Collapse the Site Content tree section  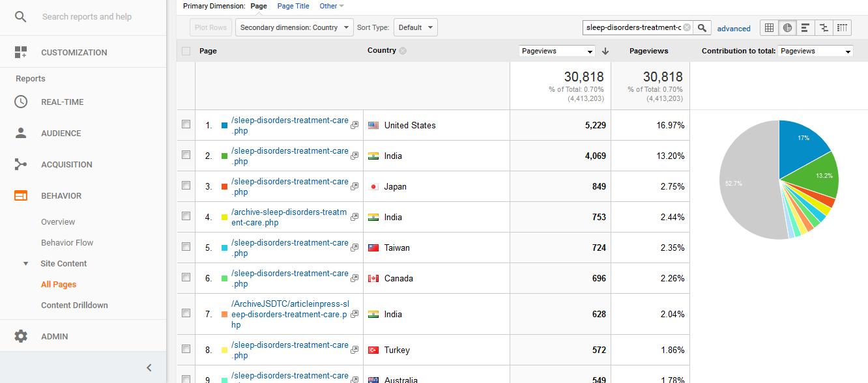click(26, 264)
